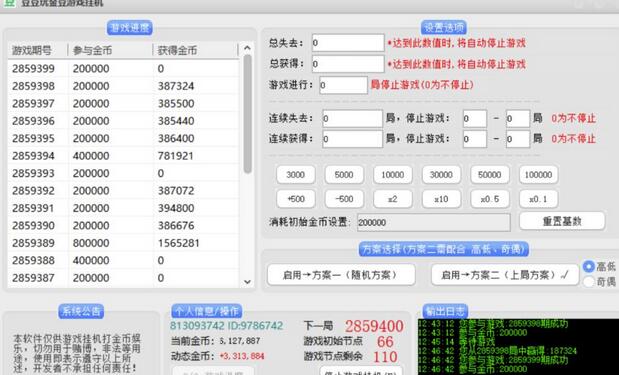Click the list scroll-up arrow

click(x=247, y=48)
